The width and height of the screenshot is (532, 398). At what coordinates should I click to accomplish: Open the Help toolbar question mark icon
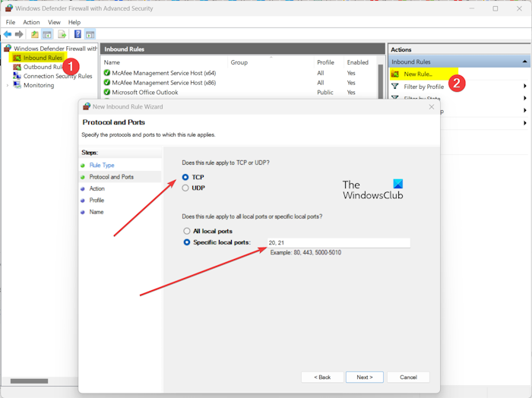point(78,34)
